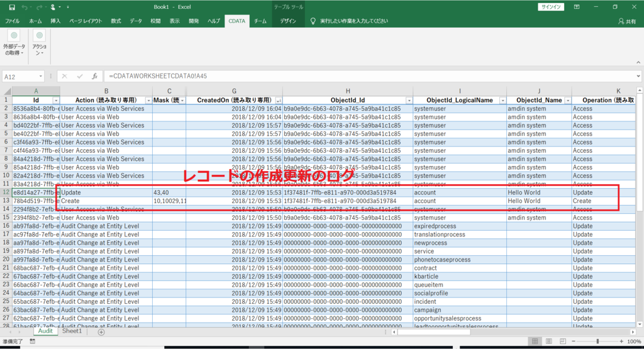This screenshot has height=349, width=644.
Task: Open the ObjectId_Id column filter dropdown
Action: pos(409,101)
